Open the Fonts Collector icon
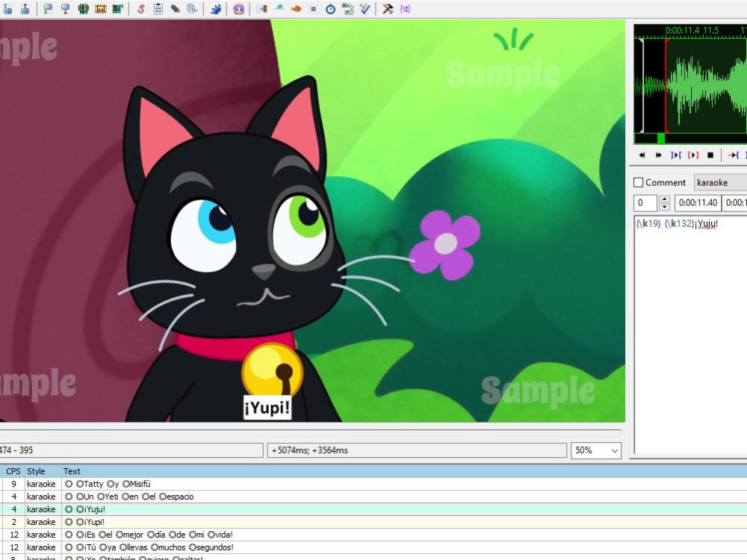Screen dimensions: 747x560 [x=193, y=8]
